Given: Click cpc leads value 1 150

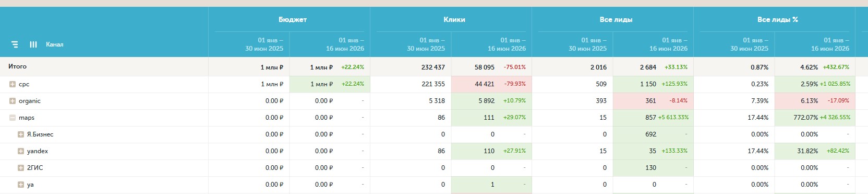Looking at the screenshot, I should pyautogui.click(x=648, y=84).
